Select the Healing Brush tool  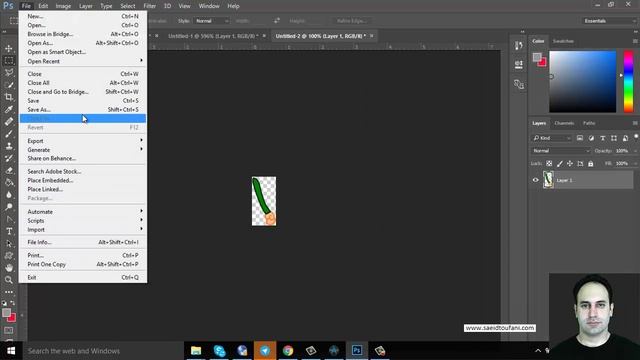(9, 122)
